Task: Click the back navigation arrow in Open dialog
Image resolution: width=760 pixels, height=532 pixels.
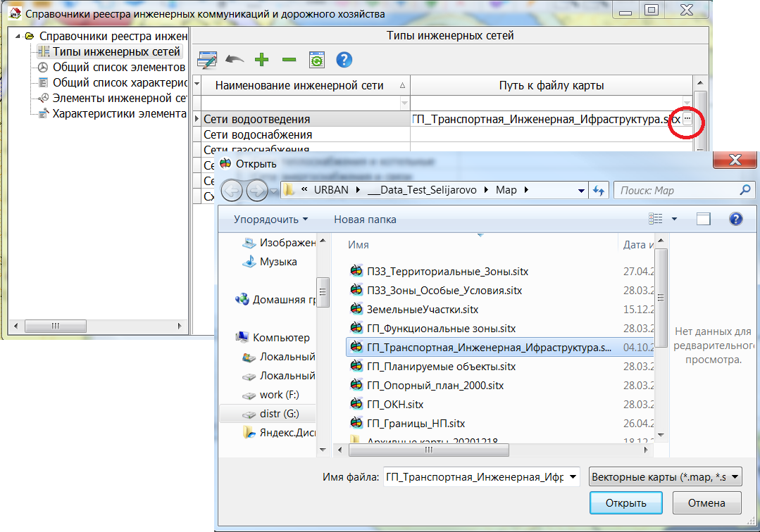Action: click(231, 190)
